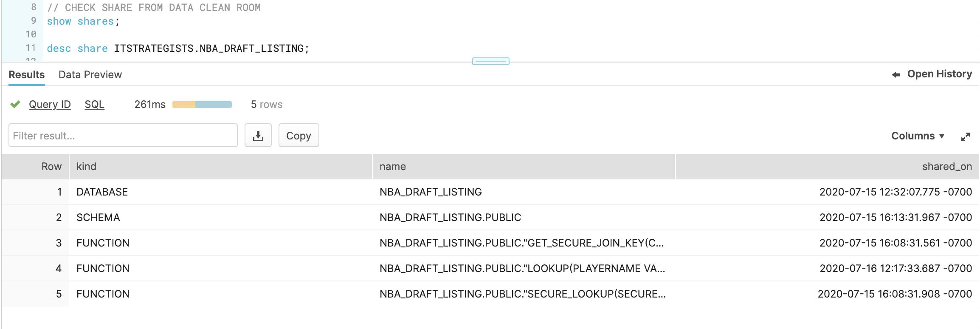Click Open History
This screenshot has width=980, height=329.
click(x=939, y=74)
